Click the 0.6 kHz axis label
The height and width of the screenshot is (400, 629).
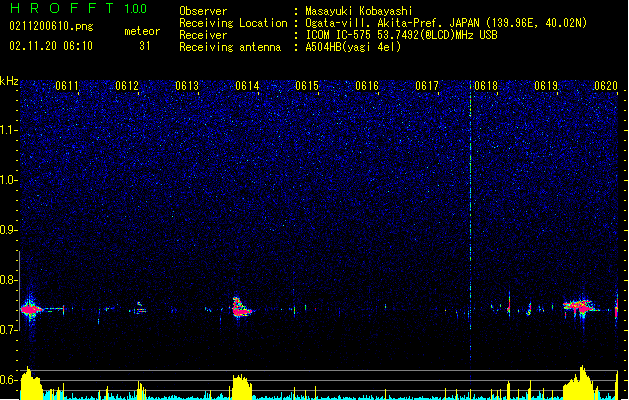[x=9, y=380]
